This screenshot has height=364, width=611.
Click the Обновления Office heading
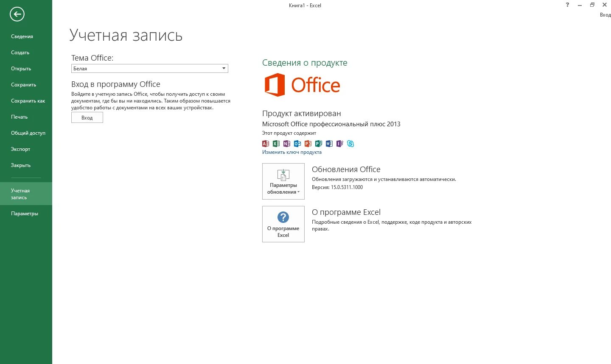point(346,169)
